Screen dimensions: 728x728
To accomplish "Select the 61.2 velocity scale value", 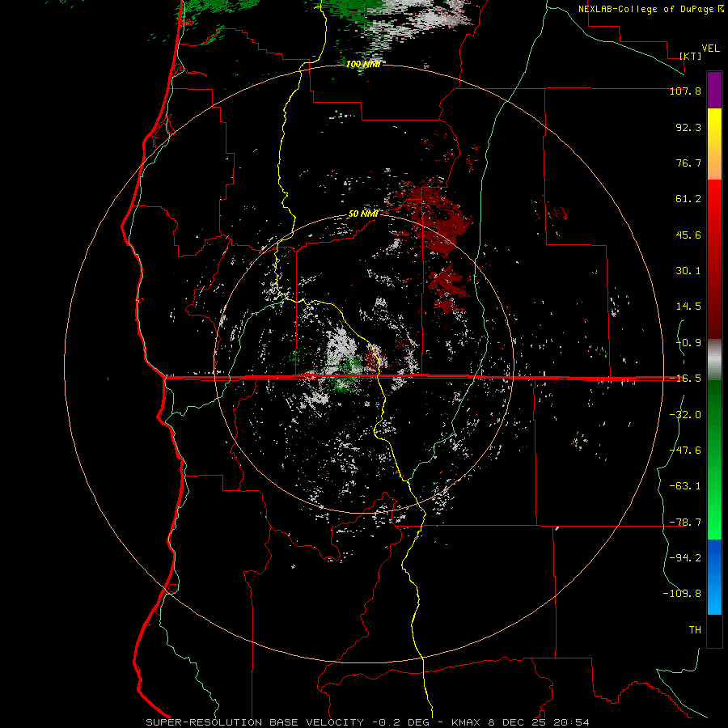I will click(688, 199).
